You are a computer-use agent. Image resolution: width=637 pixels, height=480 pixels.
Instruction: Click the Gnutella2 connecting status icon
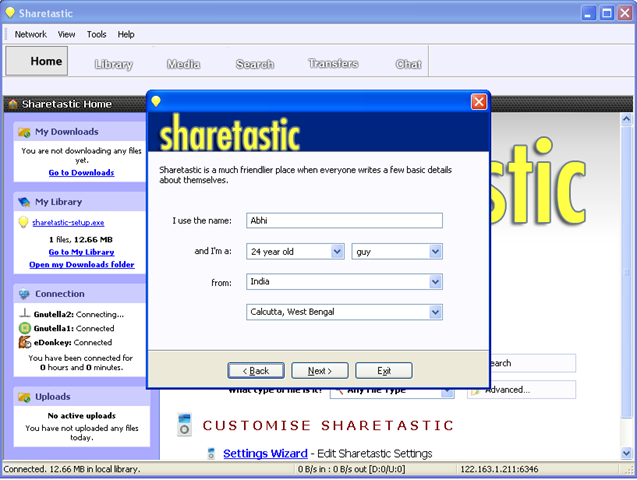25,313
